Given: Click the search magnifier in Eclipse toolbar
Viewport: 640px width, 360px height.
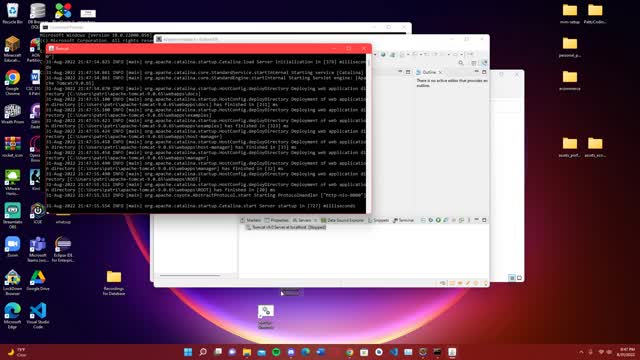Looking at the screenshot, I should click(x=461, y=63).
